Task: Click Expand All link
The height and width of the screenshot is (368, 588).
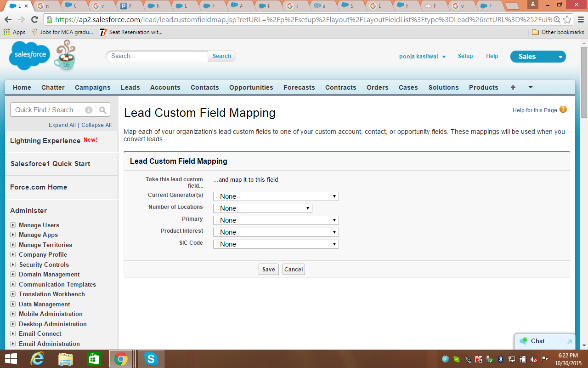Action: click(x=62, y=125)
